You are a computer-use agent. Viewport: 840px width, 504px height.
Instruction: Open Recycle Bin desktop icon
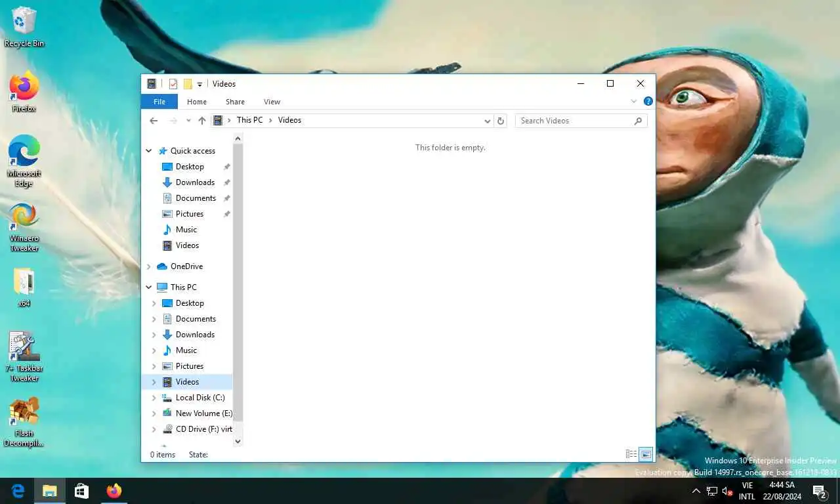tap(24, 28)
